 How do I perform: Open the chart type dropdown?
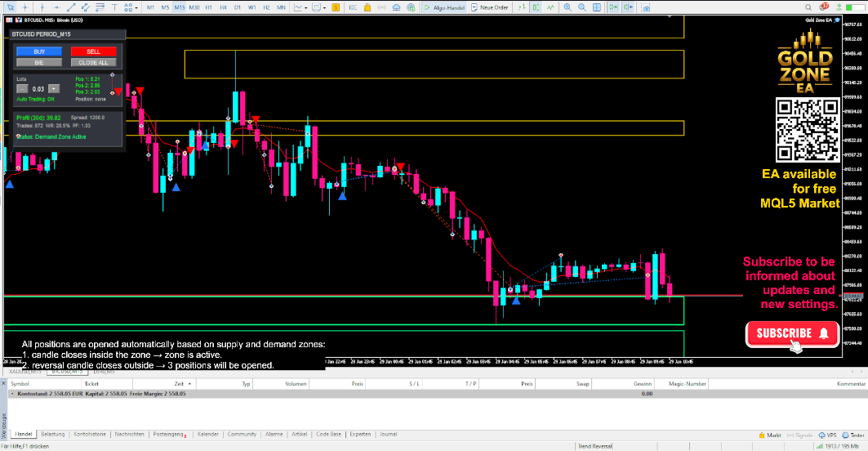click(x=300, y=7)
